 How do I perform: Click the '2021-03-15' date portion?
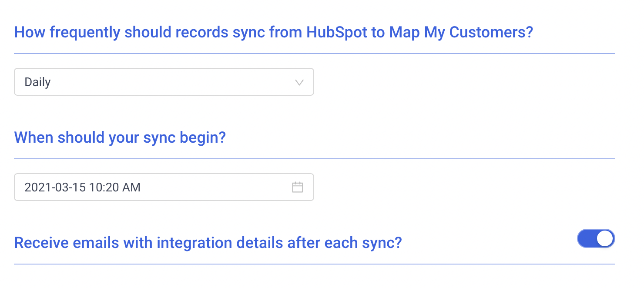coord(55,188)
